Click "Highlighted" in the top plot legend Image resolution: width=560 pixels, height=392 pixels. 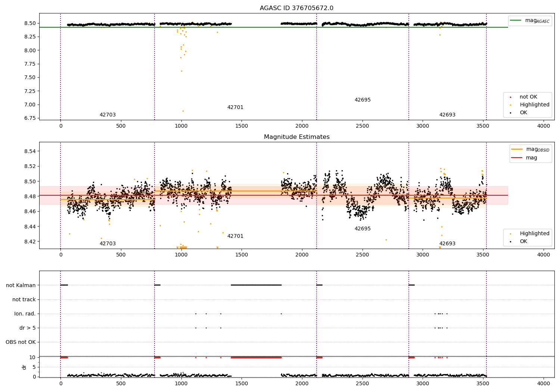pyautogui.click(x=535, y=105)
